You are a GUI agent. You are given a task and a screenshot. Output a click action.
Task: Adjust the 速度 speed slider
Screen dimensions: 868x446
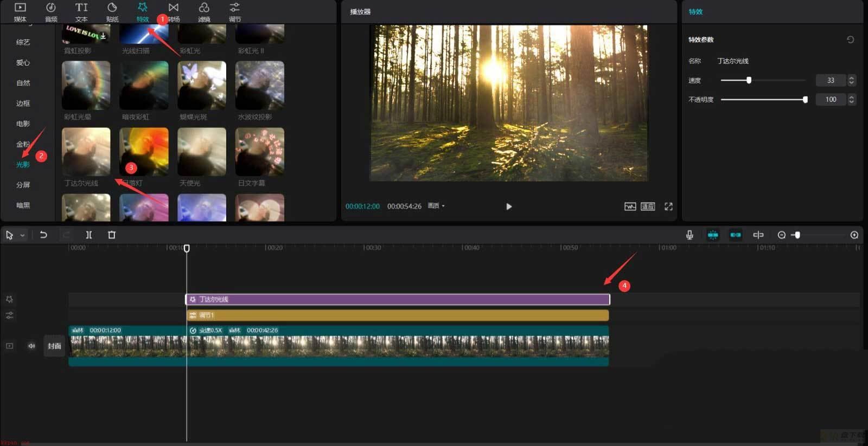point(749,80)
